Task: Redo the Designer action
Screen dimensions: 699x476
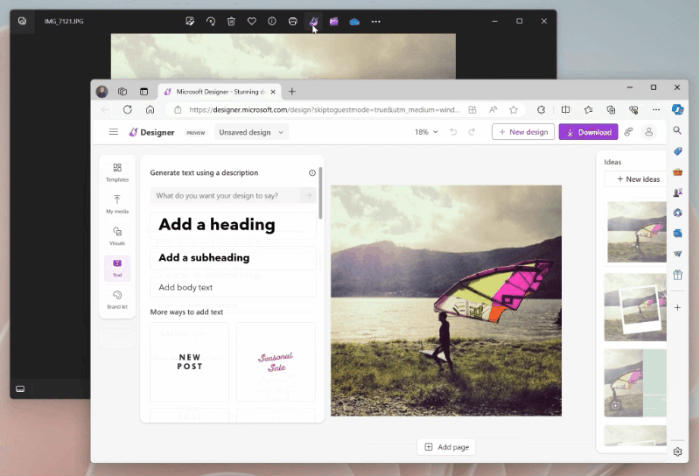Action: click(472, 132)
